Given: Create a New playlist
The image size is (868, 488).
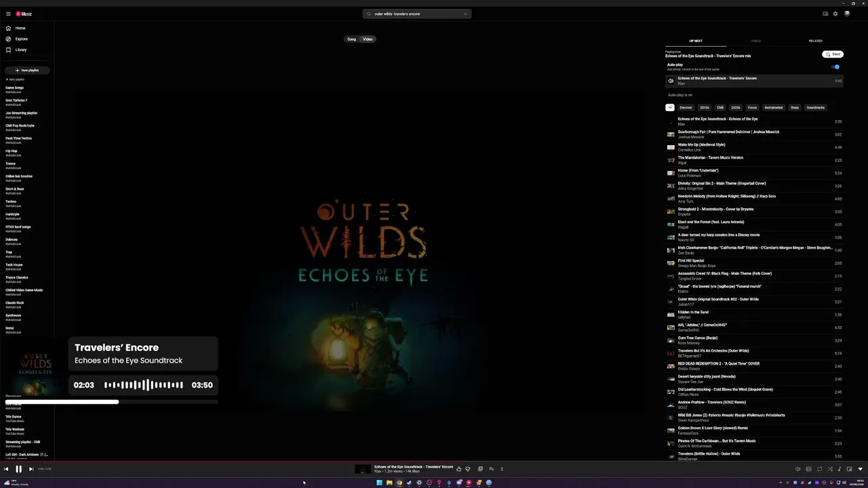Looking at the screenshot, I should pos(27,70).
